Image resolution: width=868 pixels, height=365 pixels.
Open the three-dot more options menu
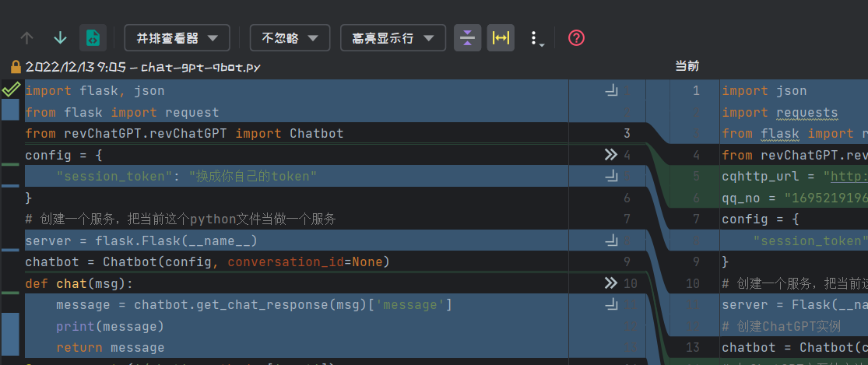pyautogui.click(x=534, y=38)
